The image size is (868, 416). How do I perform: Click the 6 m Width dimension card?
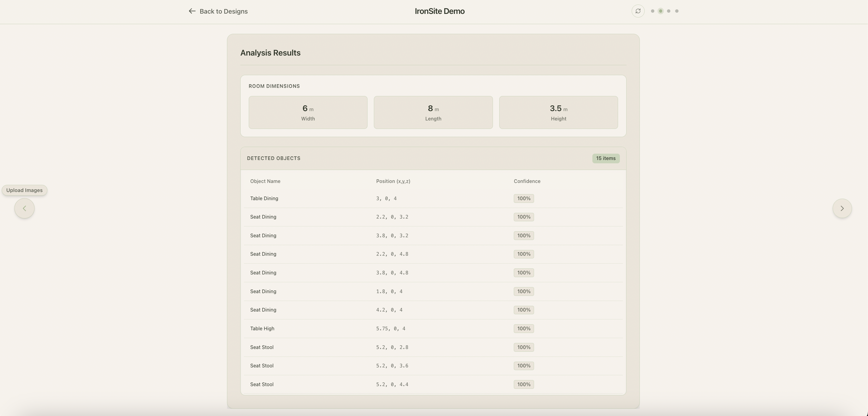coord(308,112)
